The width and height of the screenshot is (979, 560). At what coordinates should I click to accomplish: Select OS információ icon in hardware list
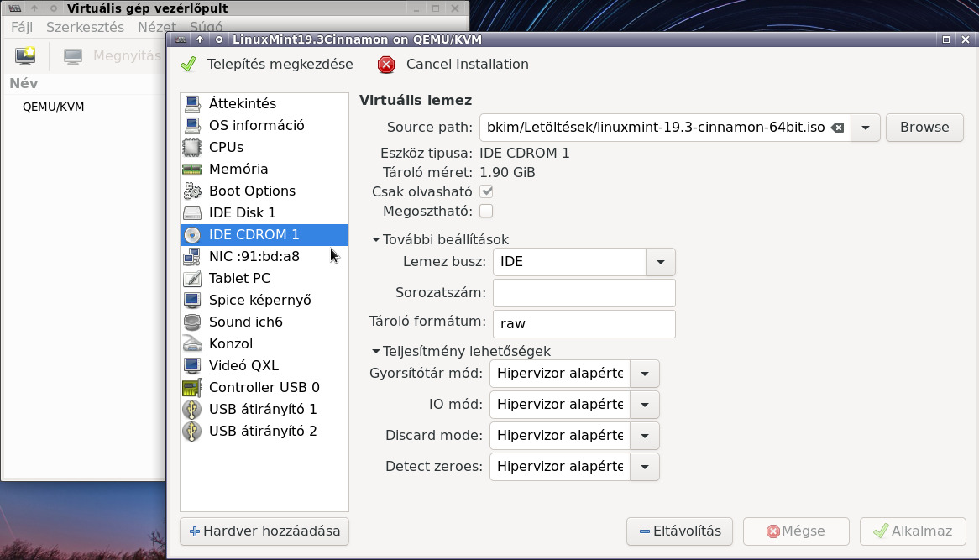coord(192,125)
